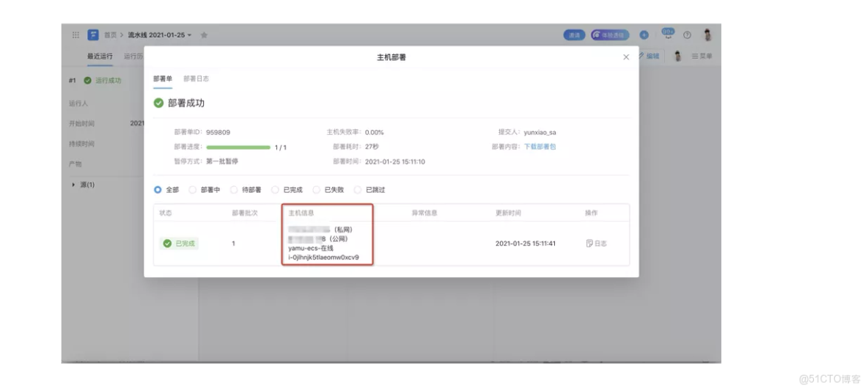The width and height of the screenshot is (868, 391).
Task: Select the 已跳过 radio filter
Action: (358, 189)
